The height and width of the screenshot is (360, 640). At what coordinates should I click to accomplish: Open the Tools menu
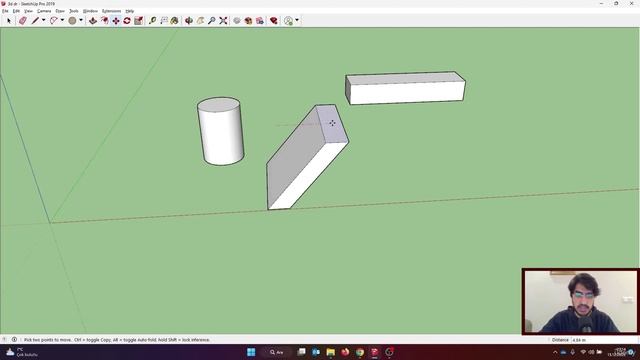pyautogui.click(x=74, y=11)
